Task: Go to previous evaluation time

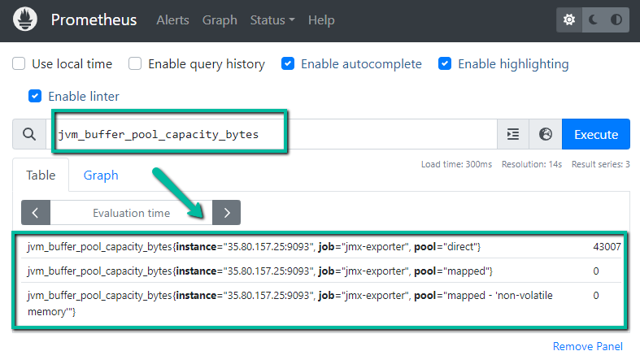Action: [x=36, y=213]
